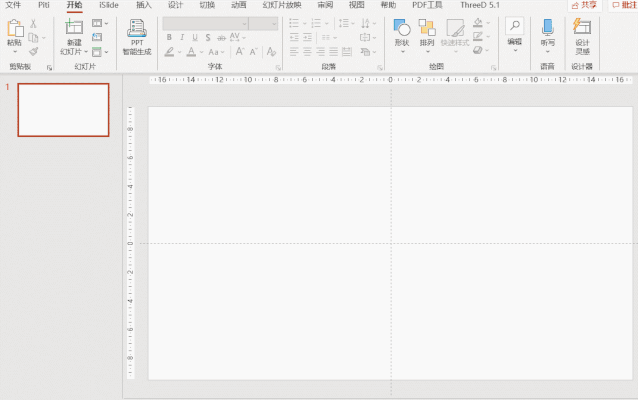This screenshot has width=638, height=400.
Task: Click the Cut scissors icon
Action: tap(33, 23)
